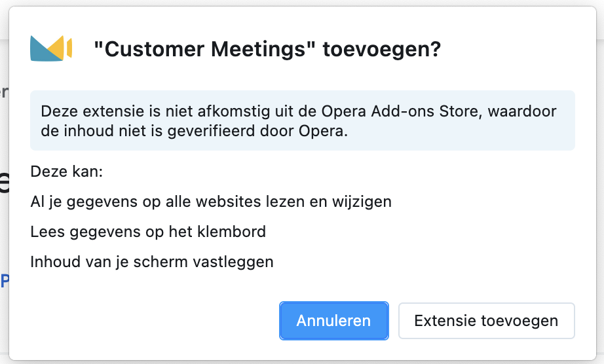Click "geverifieerd door Opera" warning text line

click(257, 131)
